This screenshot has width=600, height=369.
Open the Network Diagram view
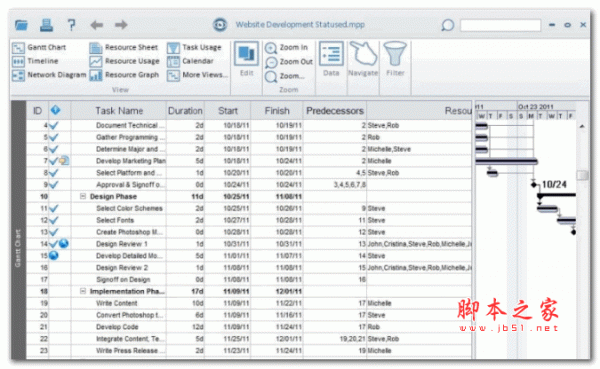point(49,75)
